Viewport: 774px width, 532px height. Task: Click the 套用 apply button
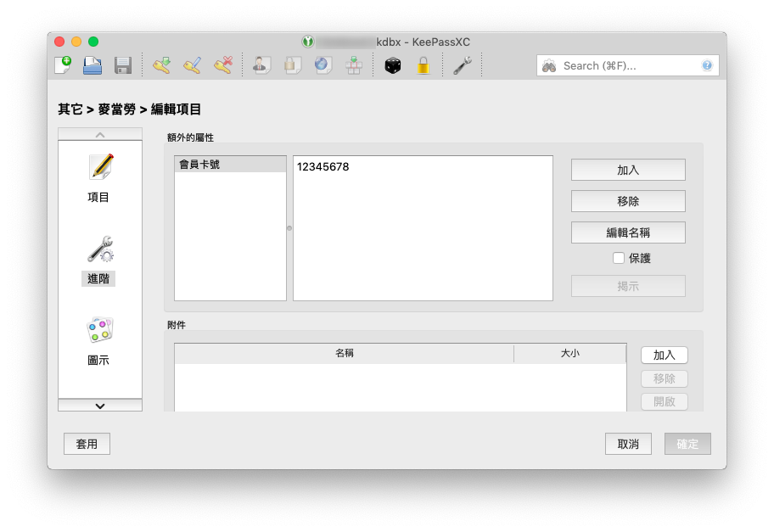[x=87, y=444]
